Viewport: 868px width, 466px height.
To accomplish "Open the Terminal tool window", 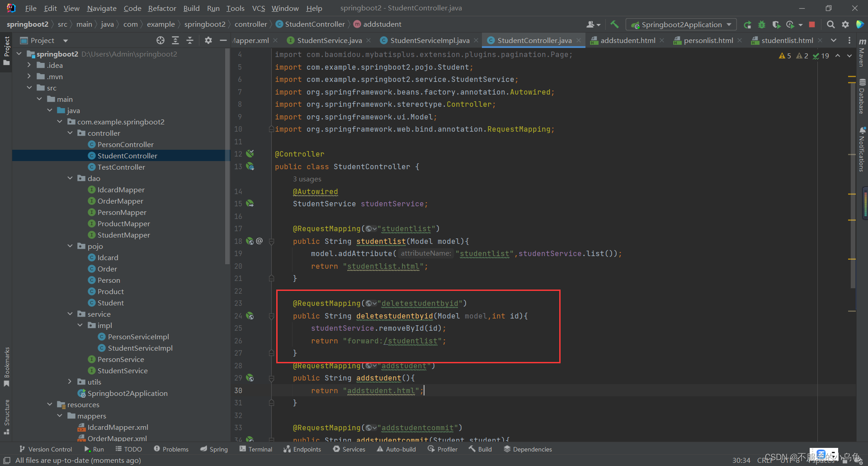I will coord(256,449).
